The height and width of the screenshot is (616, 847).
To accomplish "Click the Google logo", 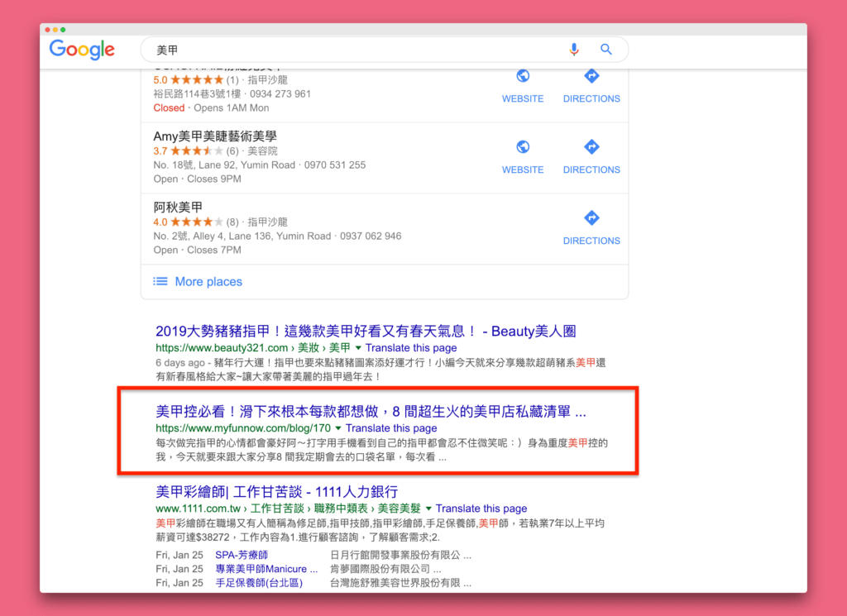I will [82, 50].
